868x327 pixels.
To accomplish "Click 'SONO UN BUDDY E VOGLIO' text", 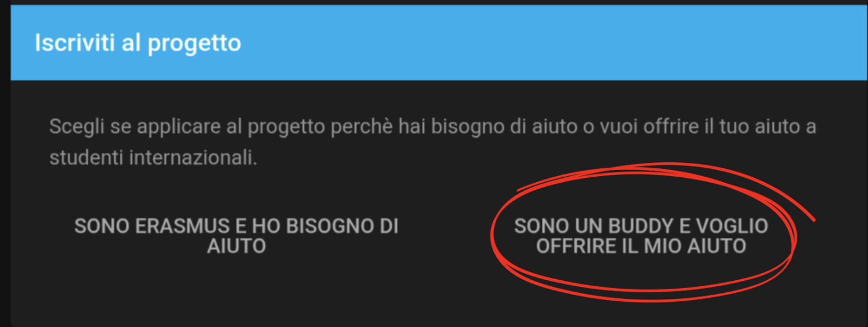I will click(x=641, y=226).
